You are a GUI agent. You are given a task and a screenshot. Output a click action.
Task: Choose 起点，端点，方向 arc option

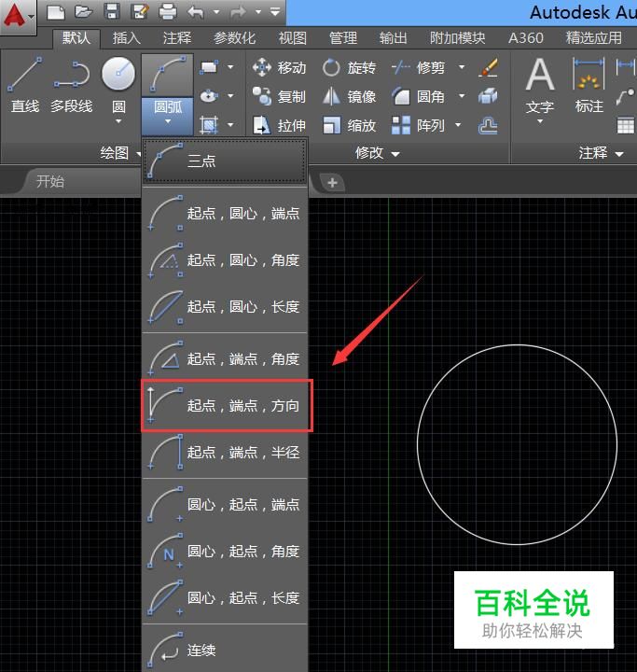pos(225,405)
